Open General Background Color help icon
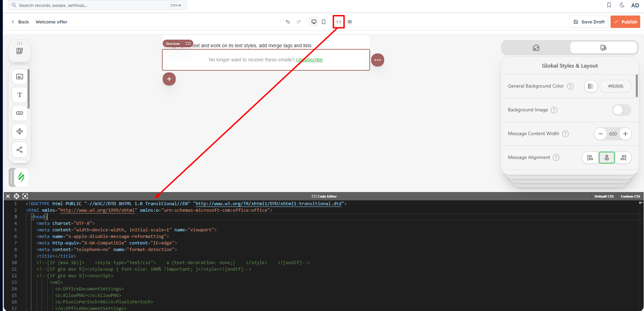Screen dimensions: 644x311 570,86
